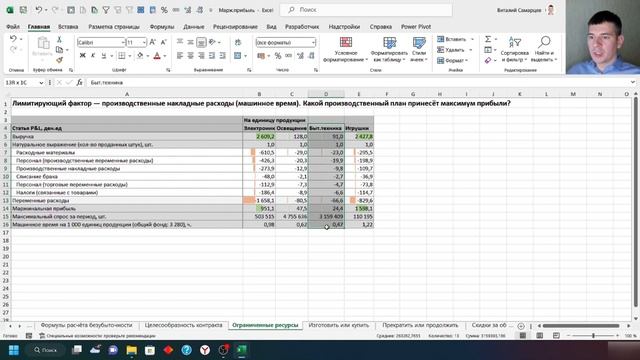Toggle Bold (Ж) formatting

(82, 56)
